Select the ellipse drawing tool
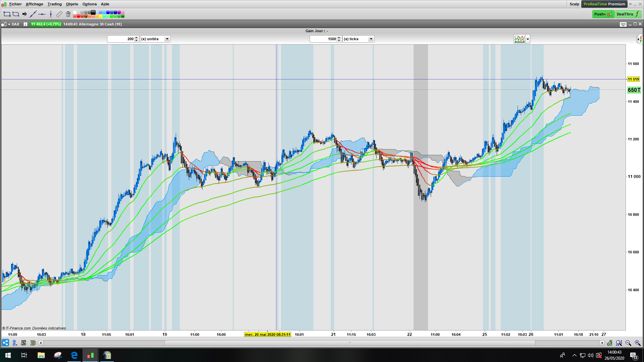This screenshot has width=644, height=362. coord(15,14)
